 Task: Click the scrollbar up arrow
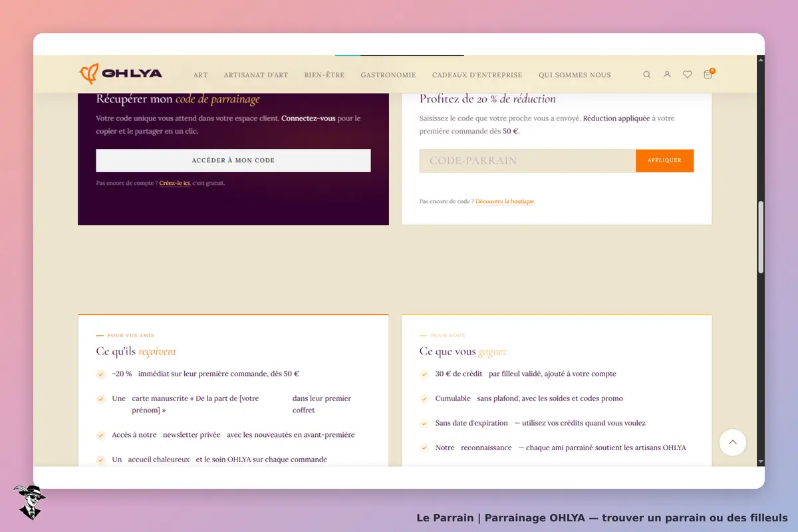click(x=761, y=60)
